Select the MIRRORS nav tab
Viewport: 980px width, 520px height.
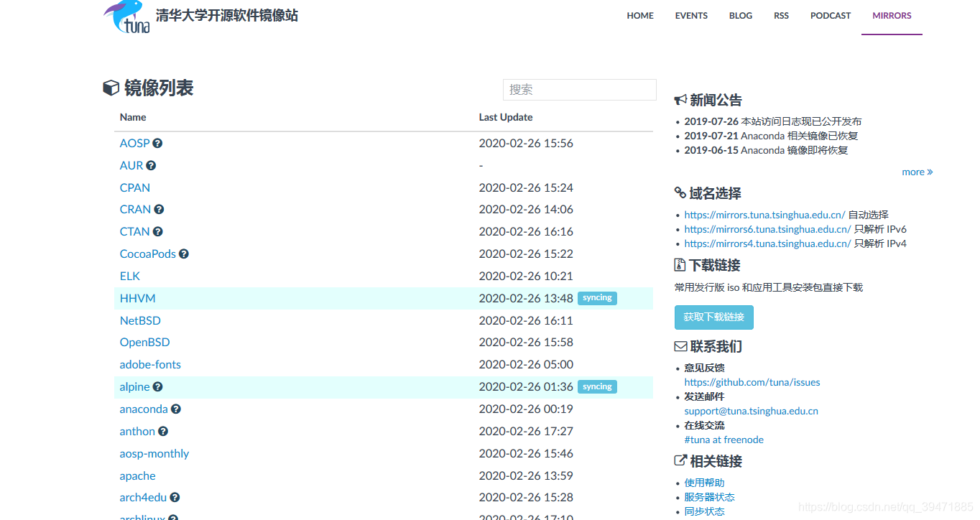892,16
